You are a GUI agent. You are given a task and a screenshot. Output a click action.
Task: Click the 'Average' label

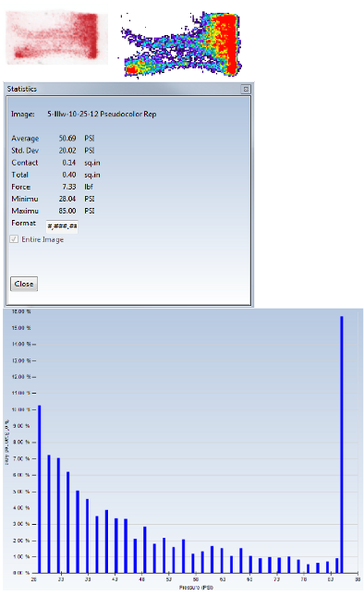click(x=25, y=139)
